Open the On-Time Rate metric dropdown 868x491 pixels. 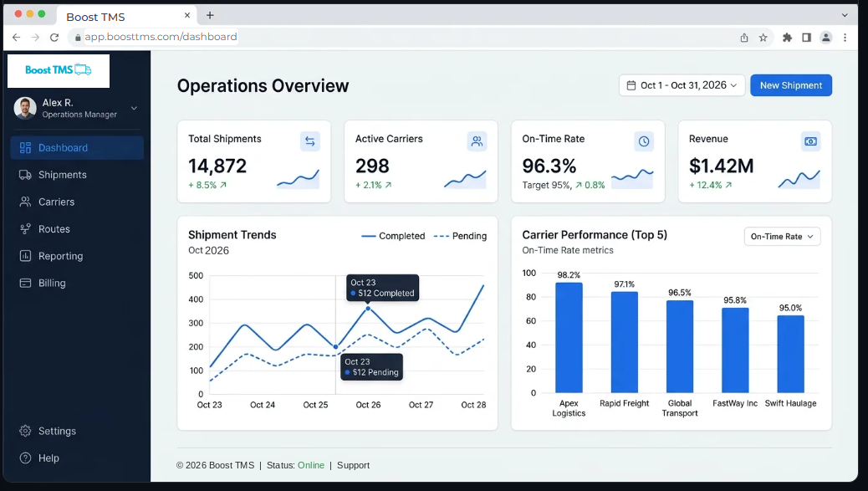pos(782,237)
